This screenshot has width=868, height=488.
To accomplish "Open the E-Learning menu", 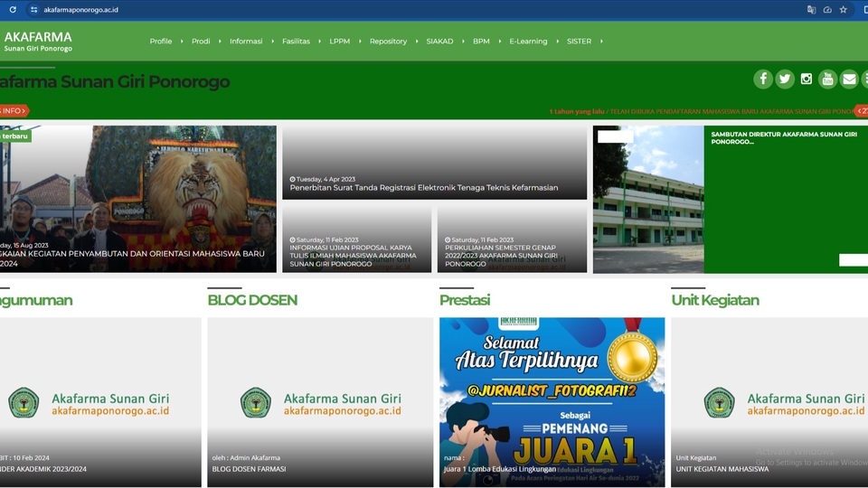I will tap(528, 41).
